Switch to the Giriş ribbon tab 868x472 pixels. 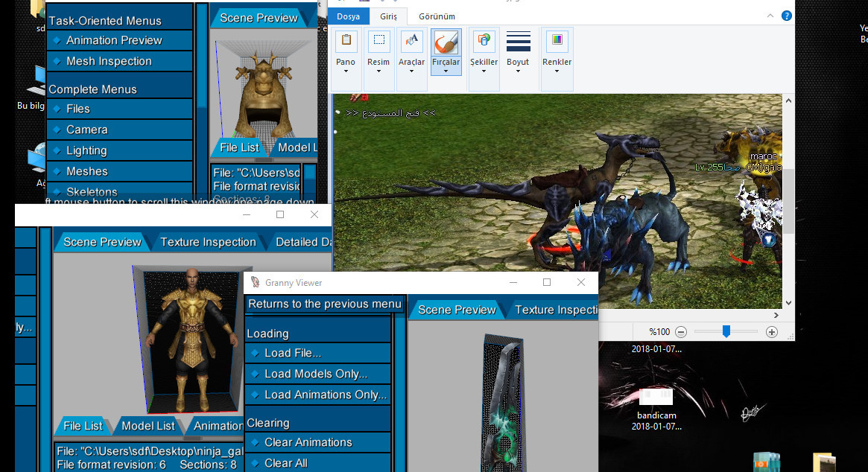click(x=388, y=16)
